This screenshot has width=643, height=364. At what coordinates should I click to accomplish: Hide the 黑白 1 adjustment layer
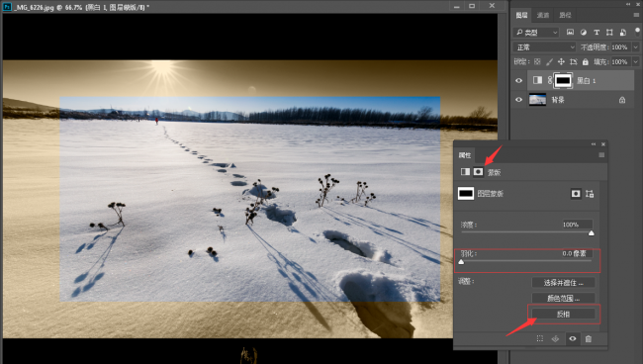518,80
